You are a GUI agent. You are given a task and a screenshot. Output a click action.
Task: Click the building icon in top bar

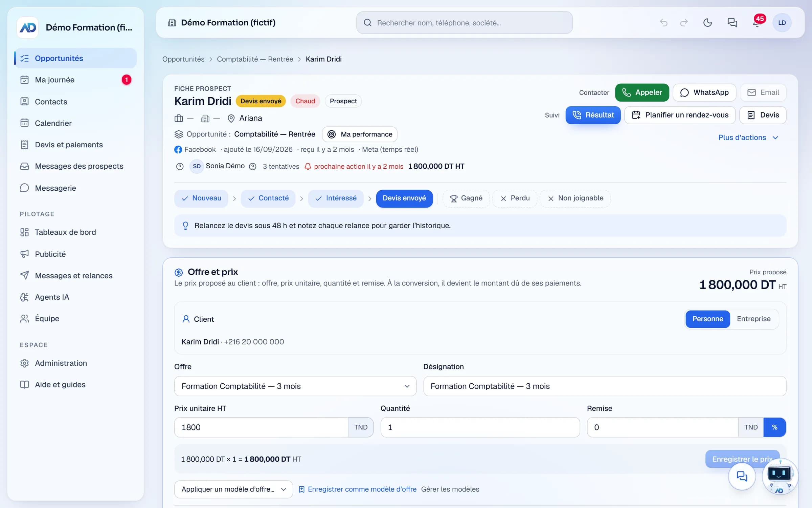tap(172, 23)
